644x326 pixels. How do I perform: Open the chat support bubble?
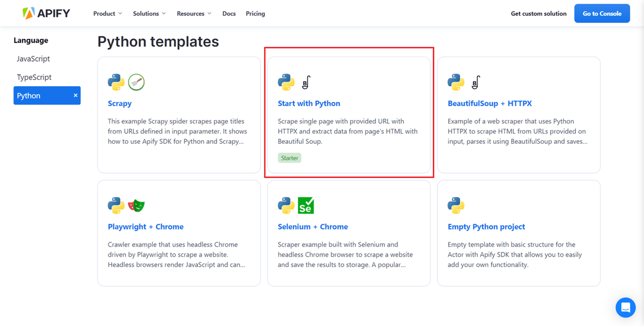[625, 307]
